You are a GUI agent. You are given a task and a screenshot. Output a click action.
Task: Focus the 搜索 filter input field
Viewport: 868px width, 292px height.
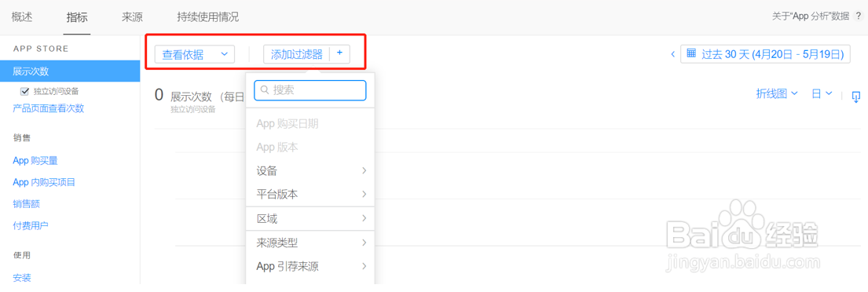coord(310,91)
